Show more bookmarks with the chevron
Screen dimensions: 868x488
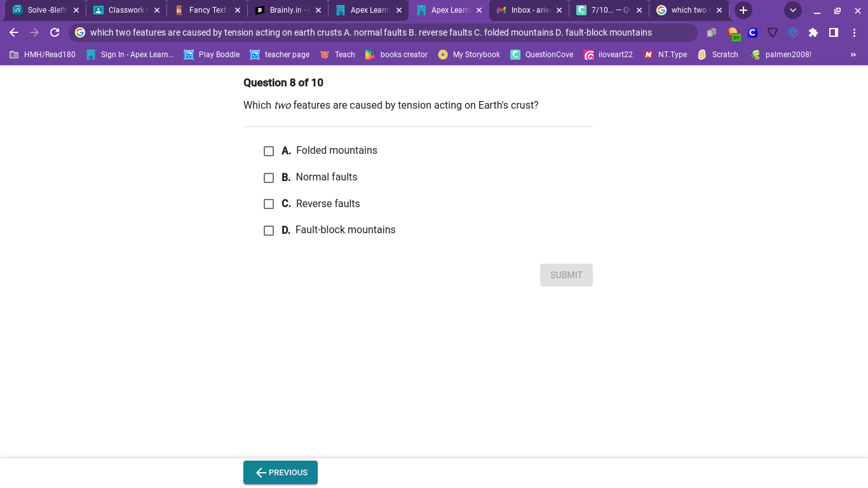(853, 55)
